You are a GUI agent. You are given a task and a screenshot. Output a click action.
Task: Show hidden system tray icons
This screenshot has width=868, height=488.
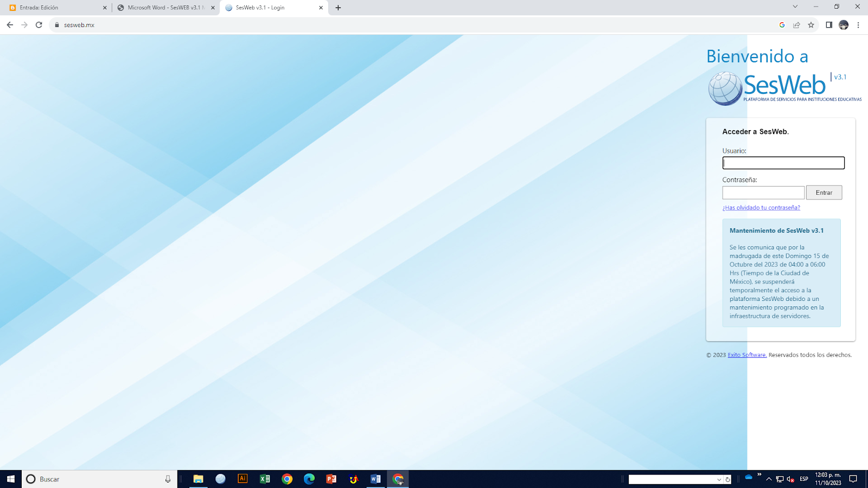click(769, 479)
